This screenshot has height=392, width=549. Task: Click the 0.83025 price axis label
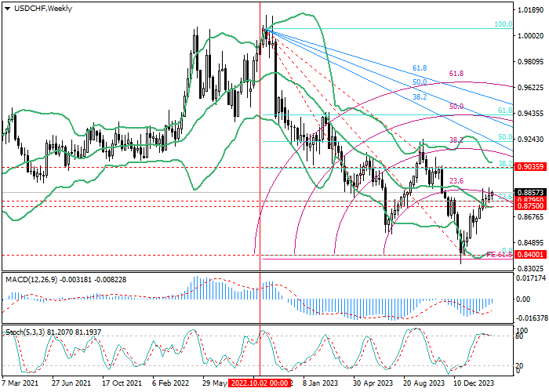(x=530, y=269)
